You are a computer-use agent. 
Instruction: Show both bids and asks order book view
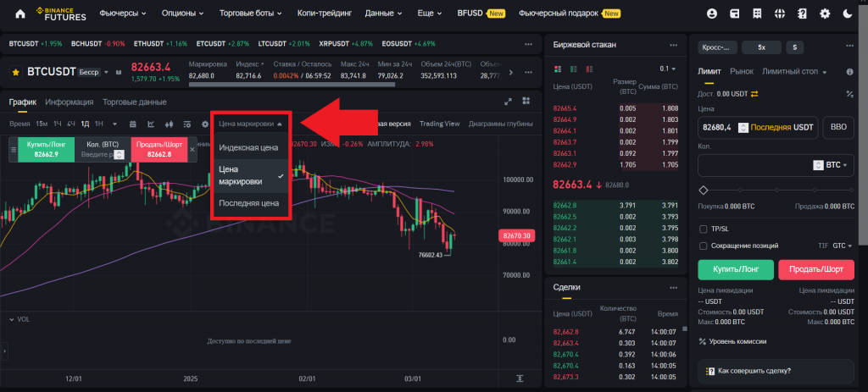point(558,69)
